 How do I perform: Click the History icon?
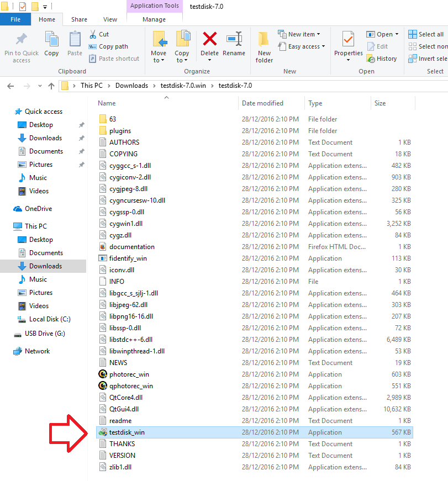coord(371,59)
